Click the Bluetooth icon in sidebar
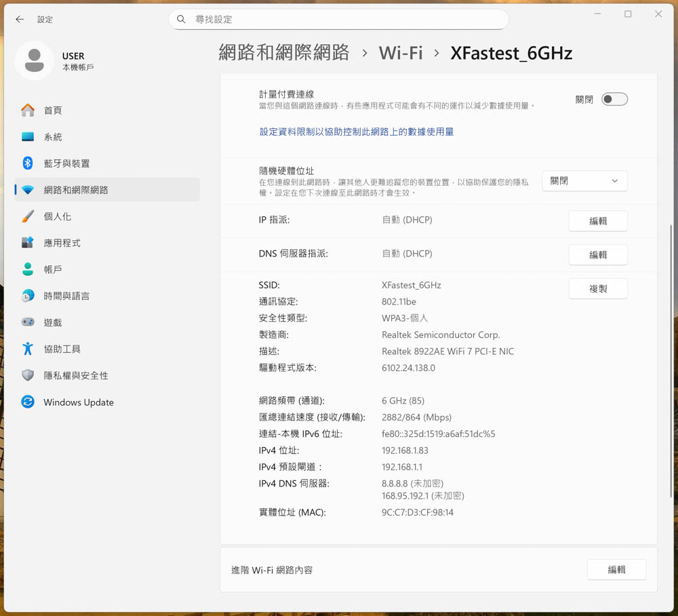Screen dimensions: 678x616 28,163
